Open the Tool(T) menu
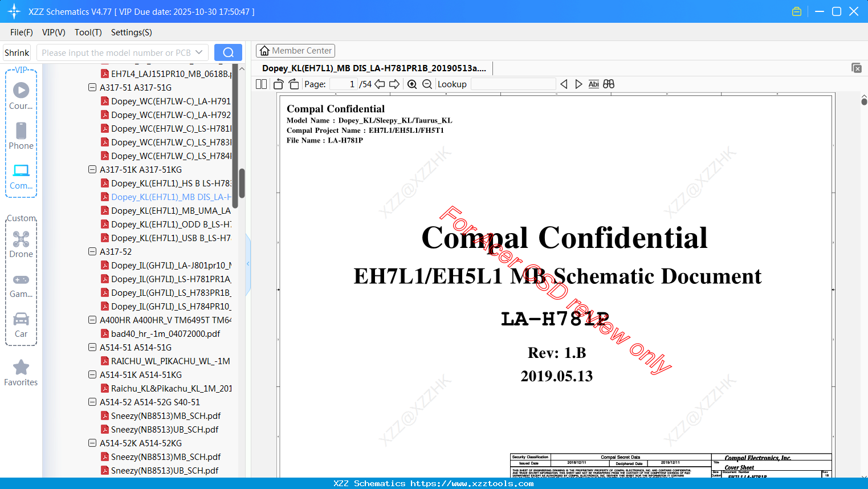 coord(88,32)
